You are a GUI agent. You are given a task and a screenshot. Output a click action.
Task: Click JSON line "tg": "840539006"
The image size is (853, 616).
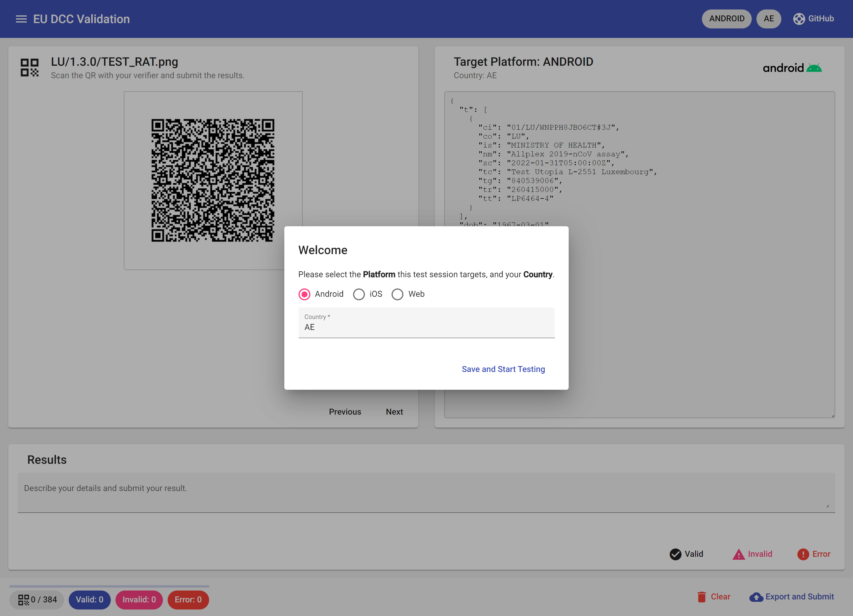click(x=520, y=181)
